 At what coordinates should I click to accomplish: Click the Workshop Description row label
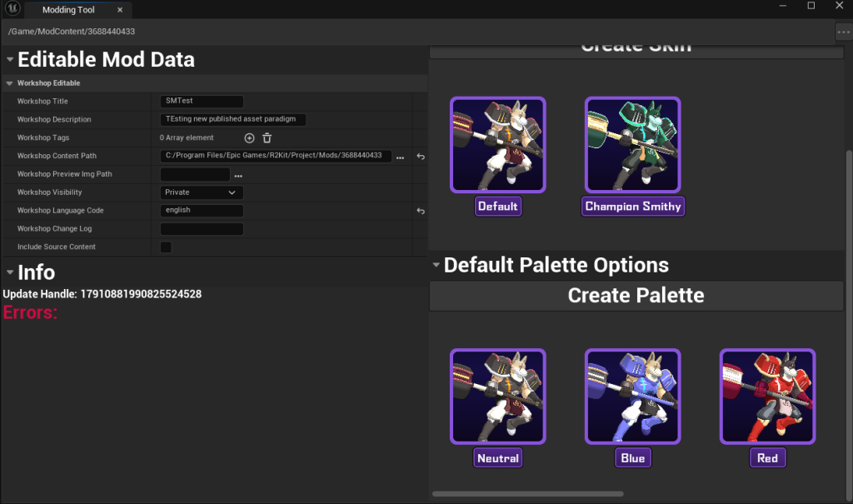tap(54, 119)
